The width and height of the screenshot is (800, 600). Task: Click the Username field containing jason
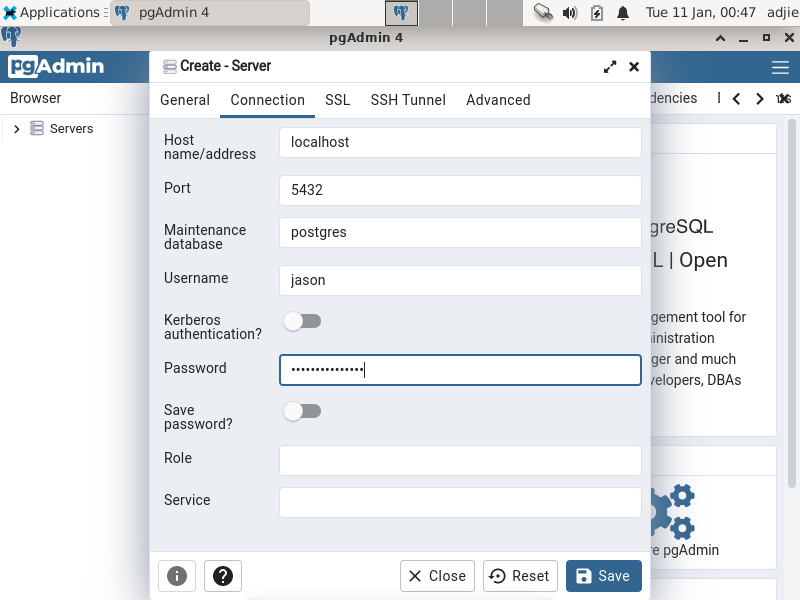460,280
